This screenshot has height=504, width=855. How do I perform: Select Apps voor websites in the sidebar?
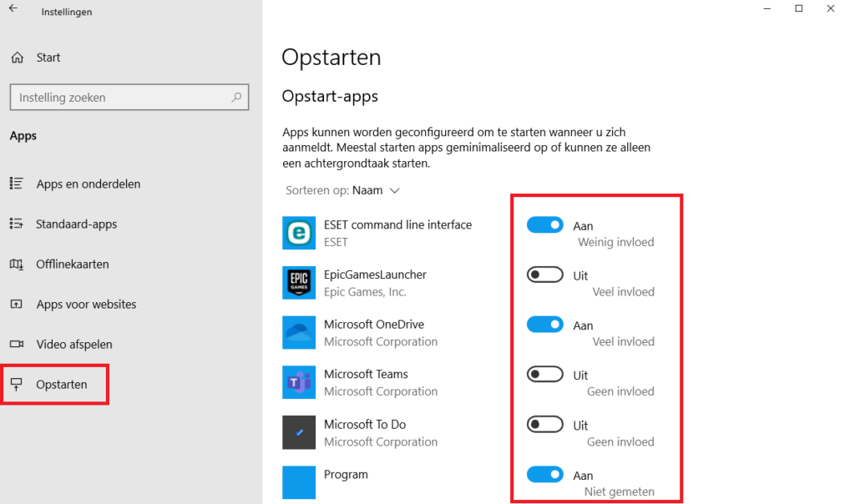point(86,304)
